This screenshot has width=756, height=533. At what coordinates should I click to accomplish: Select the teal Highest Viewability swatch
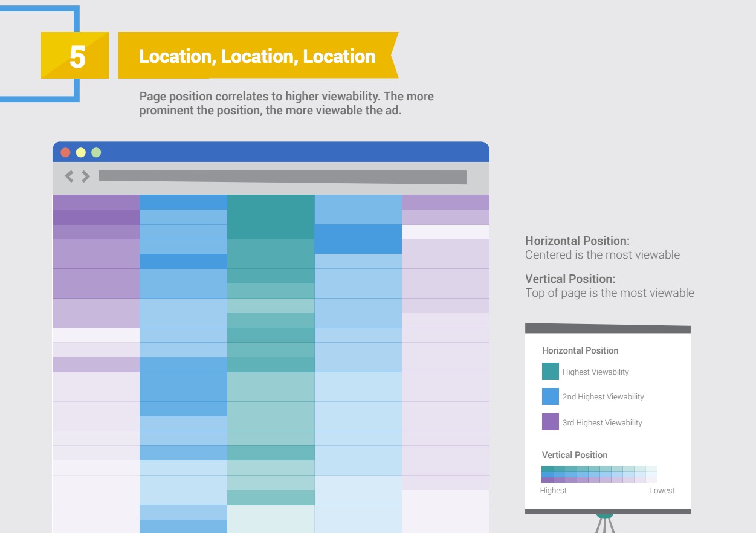551,371
